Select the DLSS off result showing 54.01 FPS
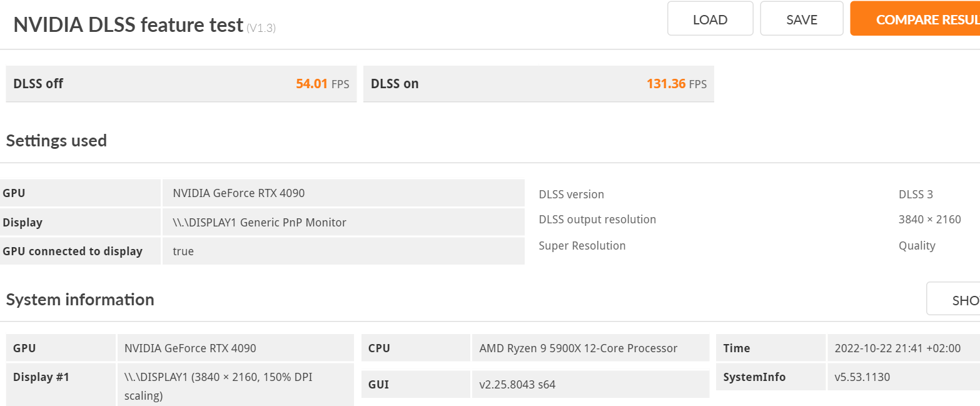The height and width of the screenshot is (406, 980). coord(181,83)
